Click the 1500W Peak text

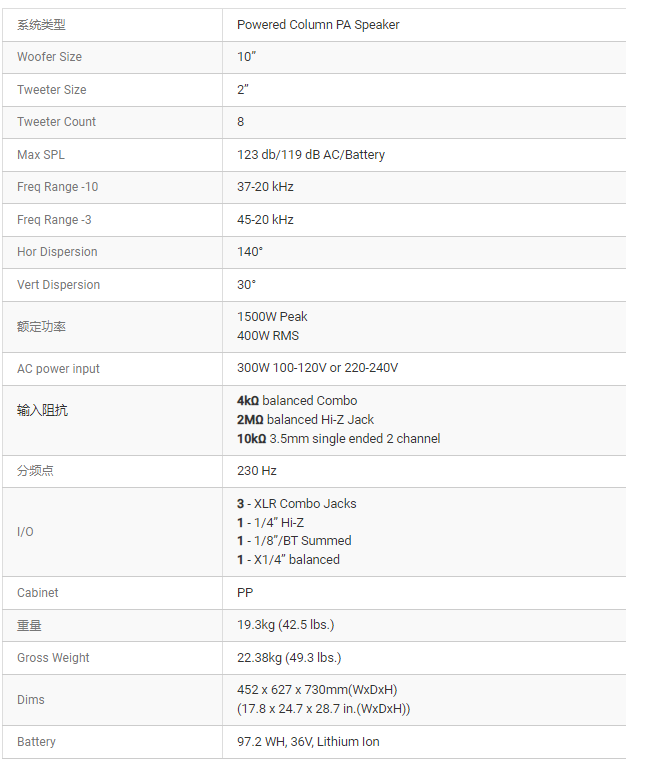(272, 317)
